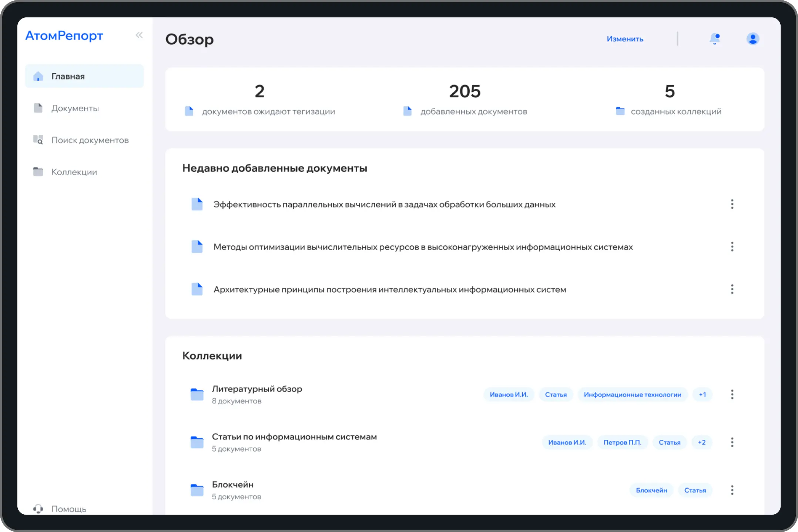Open the notifications bell icon
This screenshot has height=532, width=798.
[x=715, y=39]
